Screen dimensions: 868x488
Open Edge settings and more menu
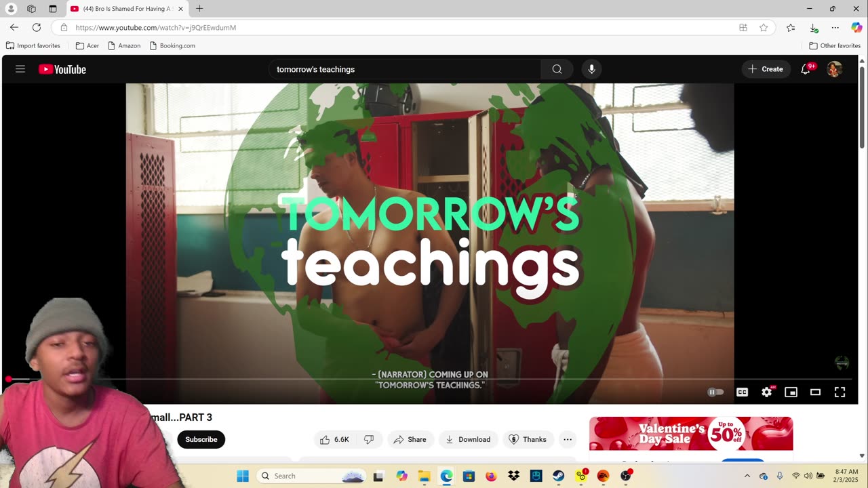(835, 28)
